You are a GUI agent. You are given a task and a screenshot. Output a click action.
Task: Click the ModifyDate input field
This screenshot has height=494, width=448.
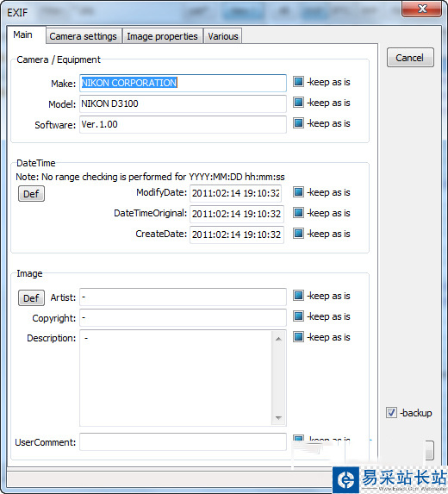click(x=236, y=193)
